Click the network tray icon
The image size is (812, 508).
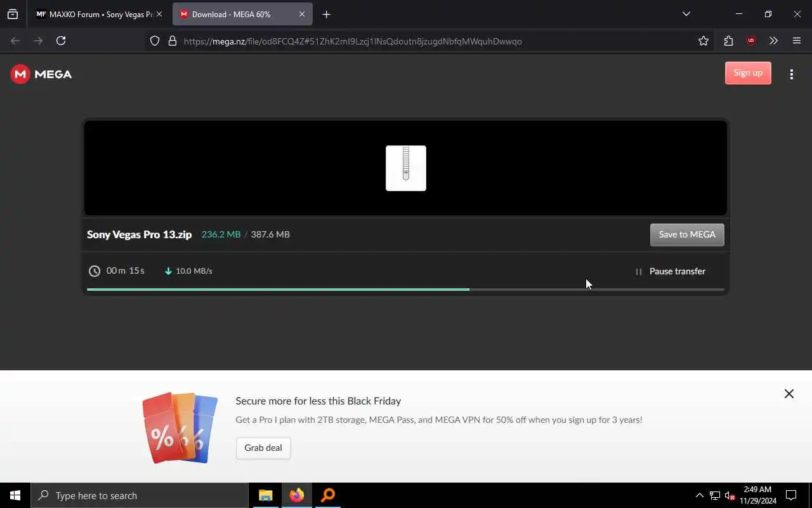[715, 495]
